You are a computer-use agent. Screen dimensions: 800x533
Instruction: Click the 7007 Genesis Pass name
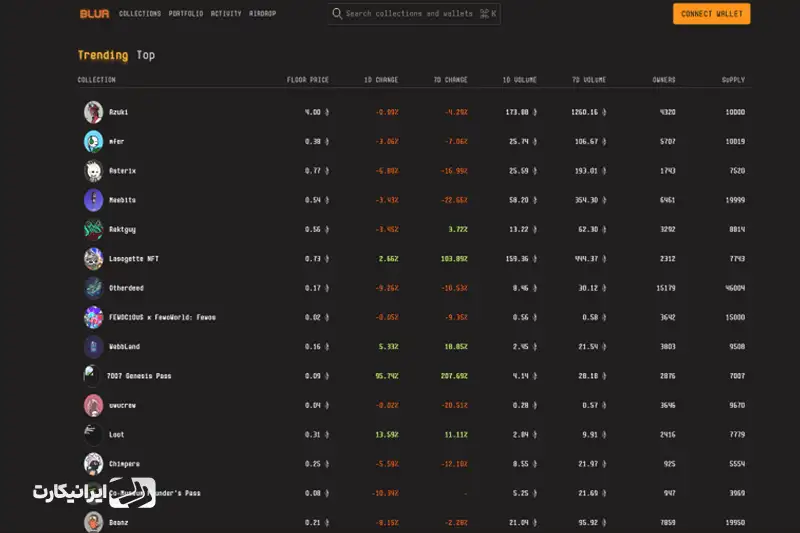[x=139, y=376]
